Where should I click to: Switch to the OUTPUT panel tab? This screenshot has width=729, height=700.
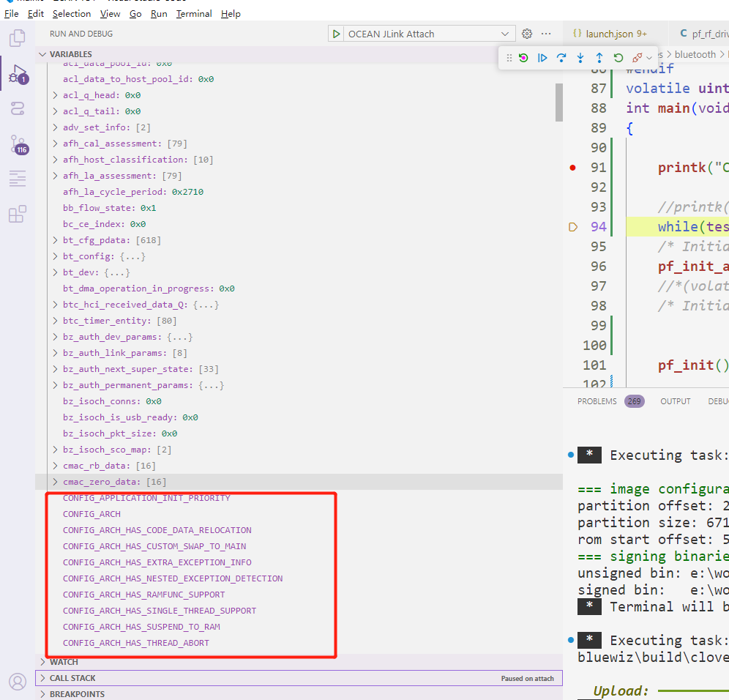675,401
